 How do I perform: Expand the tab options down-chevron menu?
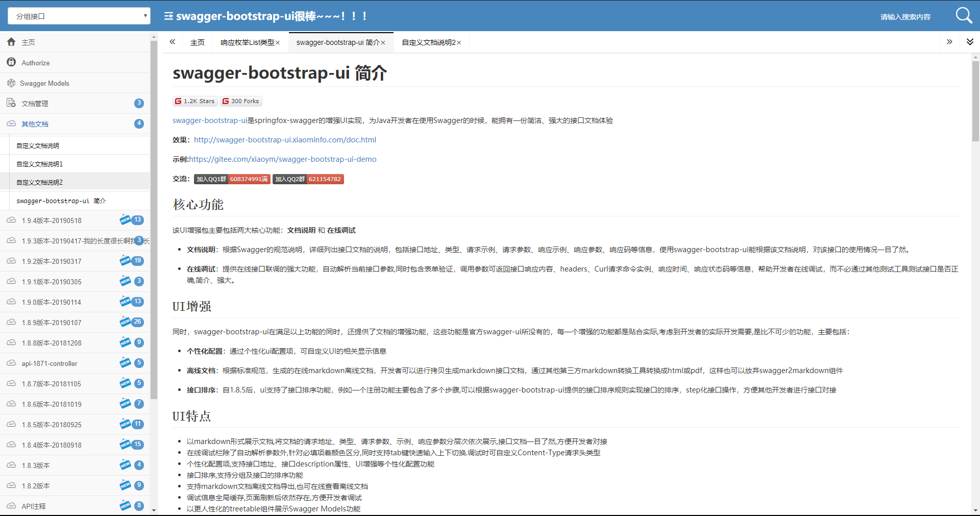(x=970, y=42)
